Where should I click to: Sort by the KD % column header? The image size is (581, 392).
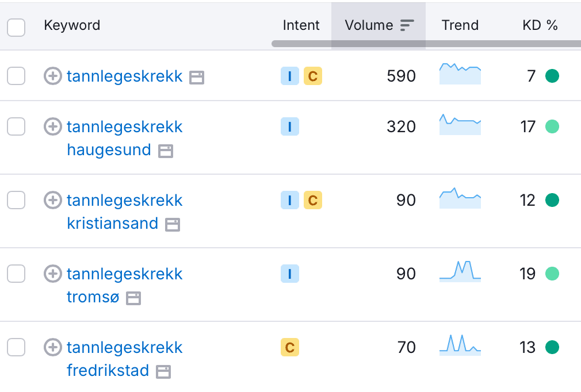click(540, 25)
